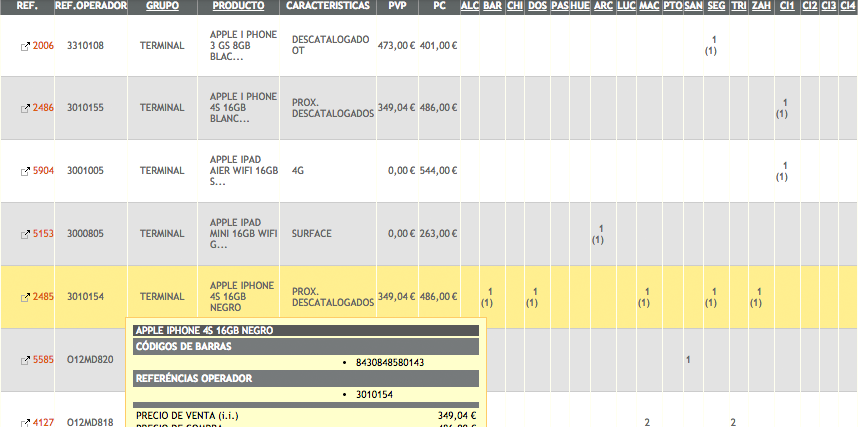Click product APPLE IPAD AIER WIFI 16GB
The width and height of the screenshot is (858, 427).
244,171
